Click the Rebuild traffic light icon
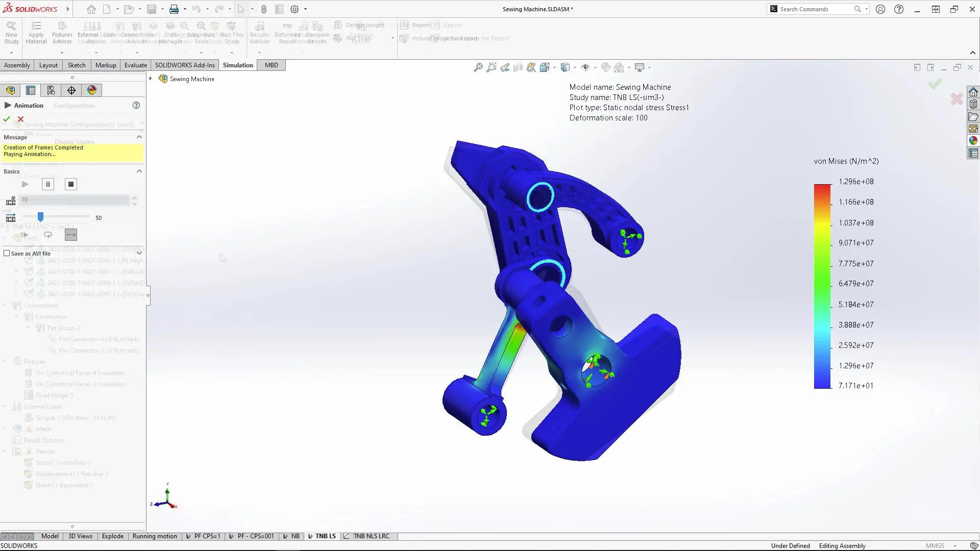 [x=264, y=9]
